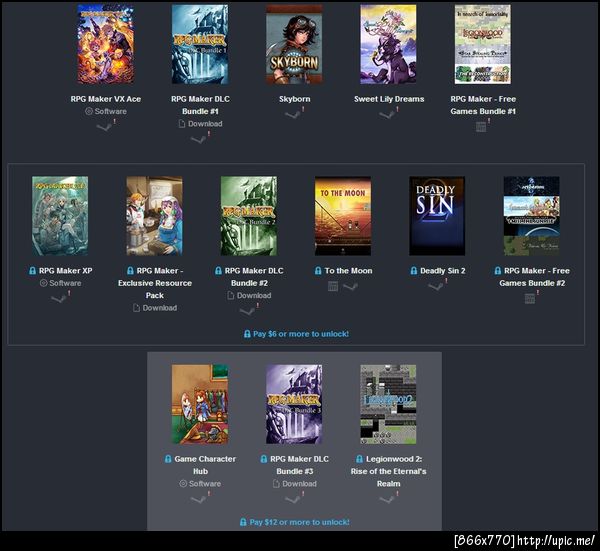
Task: Select the To the Moon title text
Action: point(348,271)
